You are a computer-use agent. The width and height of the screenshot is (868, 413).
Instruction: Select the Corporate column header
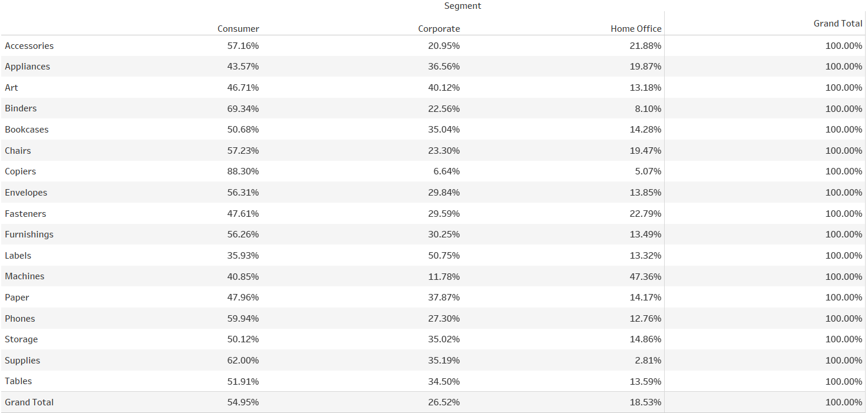click(x=439, y=29)
